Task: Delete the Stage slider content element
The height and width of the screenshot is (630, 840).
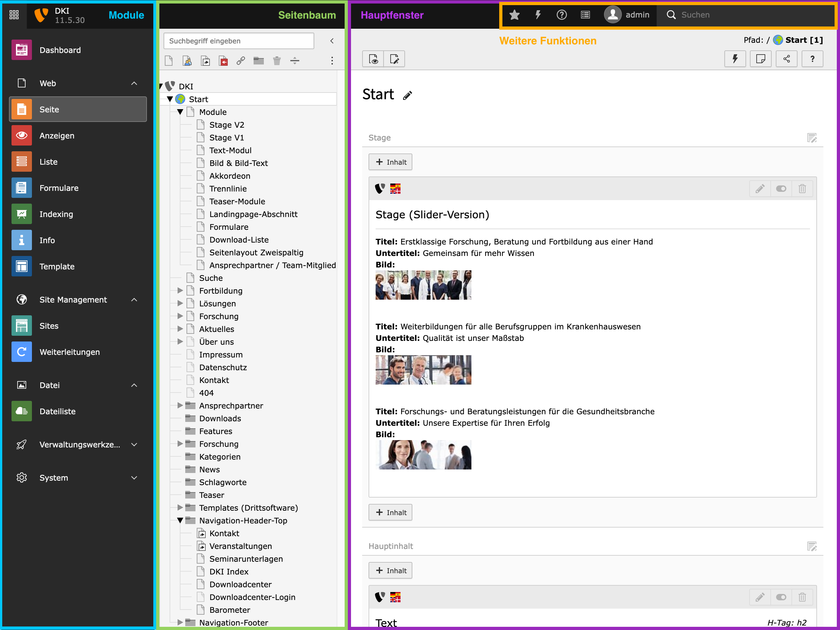Action: point(802,189)
